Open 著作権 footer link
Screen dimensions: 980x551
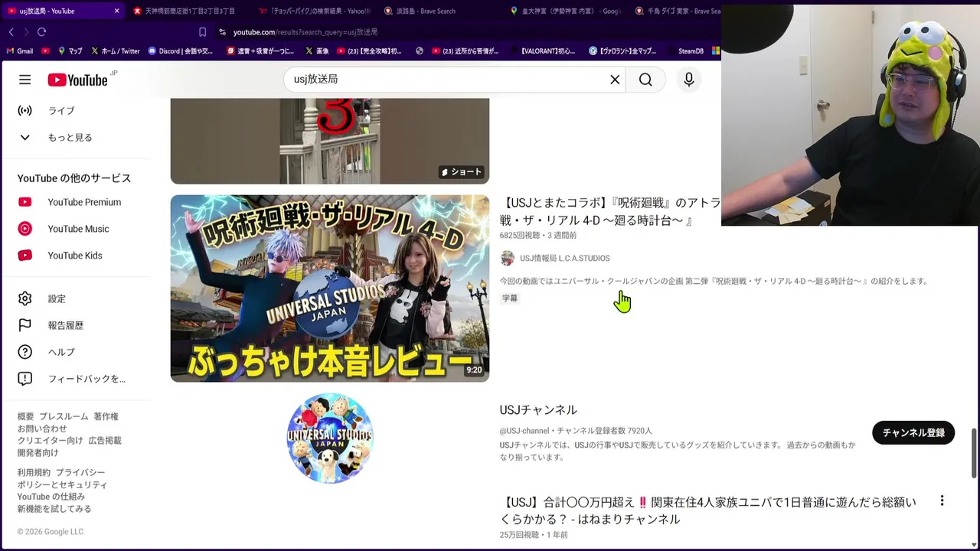[106, 416]
